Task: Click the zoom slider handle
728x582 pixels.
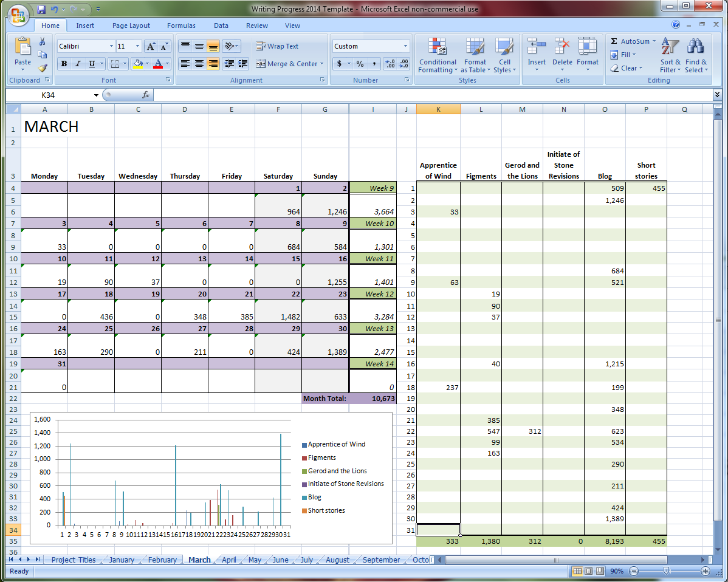Action: tap(667, 571)
